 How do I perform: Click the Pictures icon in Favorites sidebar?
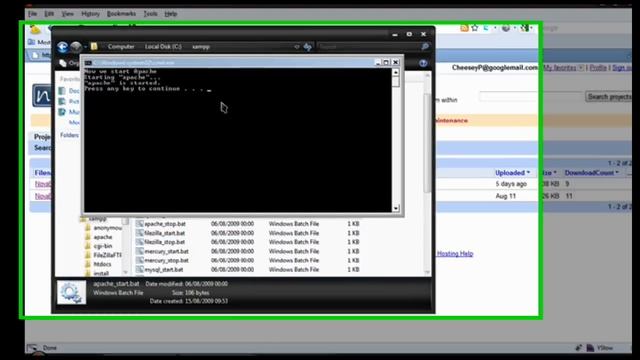pyautogui.click(x=62, y=101)
